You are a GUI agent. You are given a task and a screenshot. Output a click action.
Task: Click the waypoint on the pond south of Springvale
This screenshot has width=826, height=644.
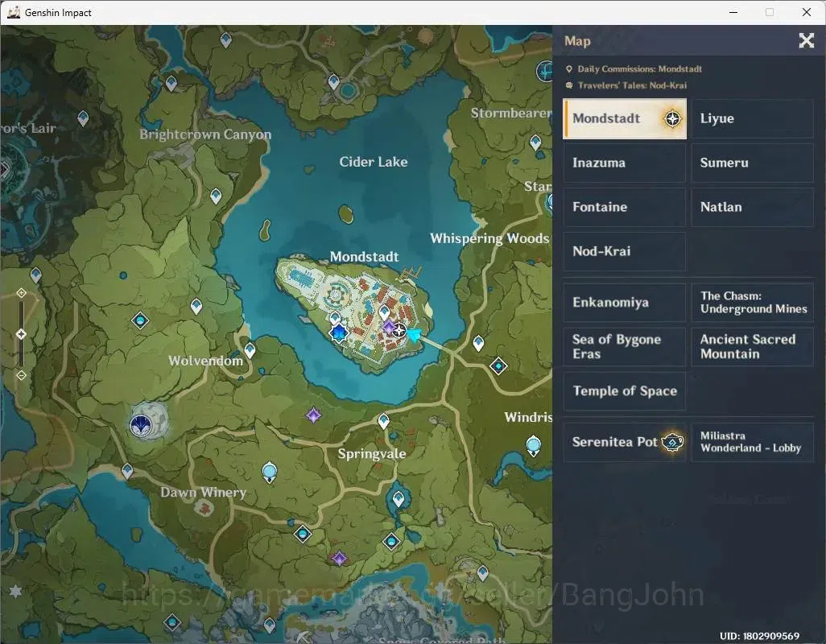(399, 498)
